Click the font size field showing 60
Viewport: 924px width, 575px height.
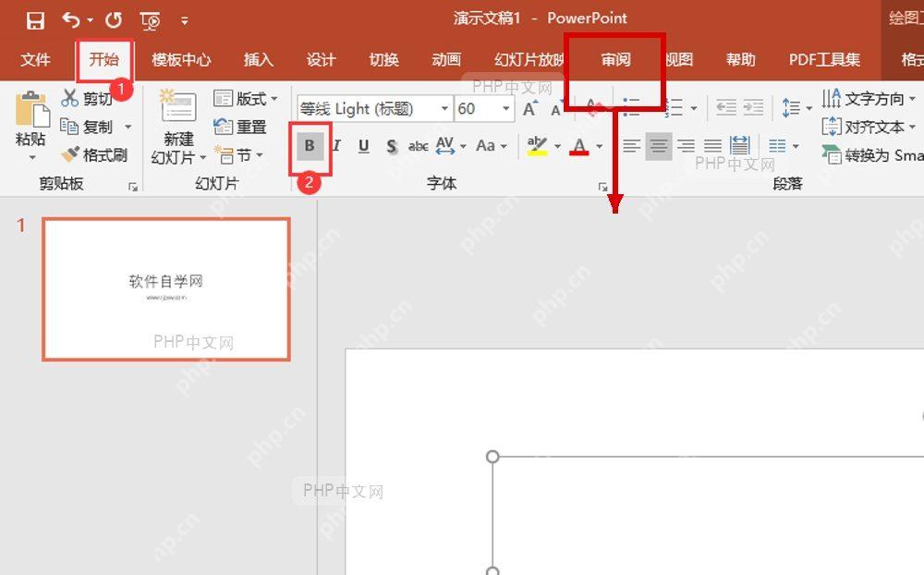point(476,108)
